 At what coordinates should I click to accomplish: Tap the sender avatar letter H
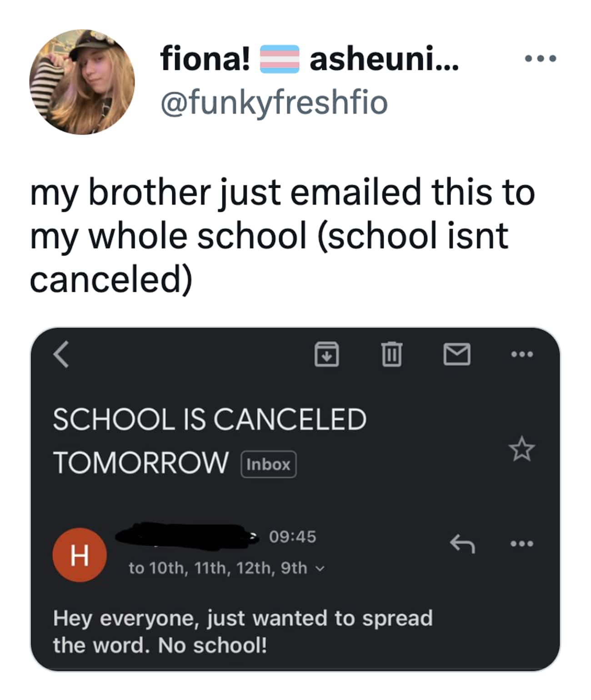pos(80,555)
